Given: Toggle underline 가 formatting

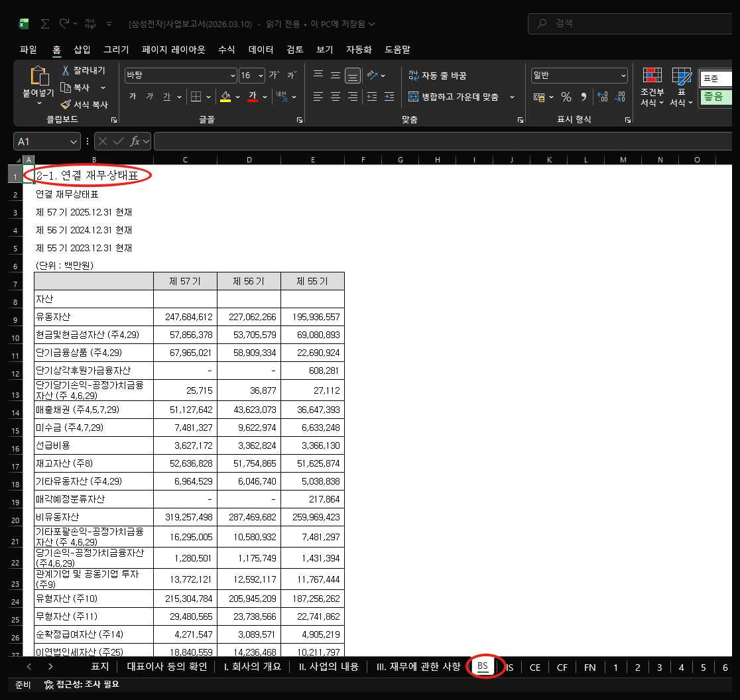Looking at the screenshot, I should click(x=166, y=96).
